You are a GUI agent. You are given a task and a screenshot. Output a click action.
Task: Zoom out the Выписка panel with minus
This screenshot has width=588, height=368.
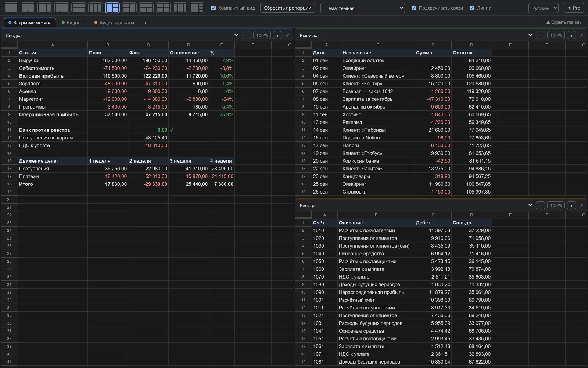tap(540, 35)
